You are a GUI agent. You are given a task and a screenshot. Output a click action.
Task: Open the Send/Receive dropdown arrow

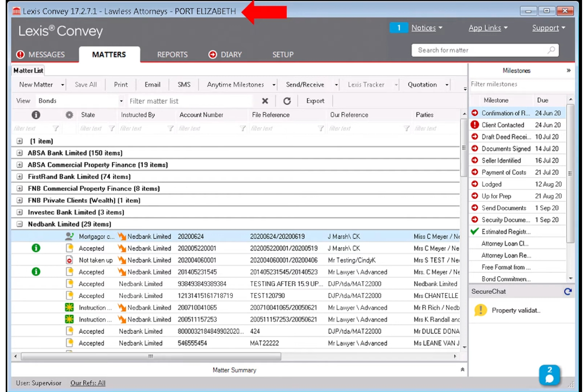336,85
